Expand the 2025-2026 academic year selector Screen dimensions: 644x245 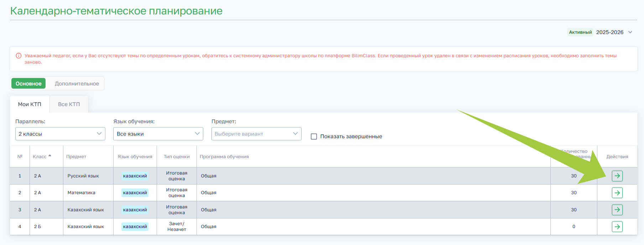[x=630, y=32]
